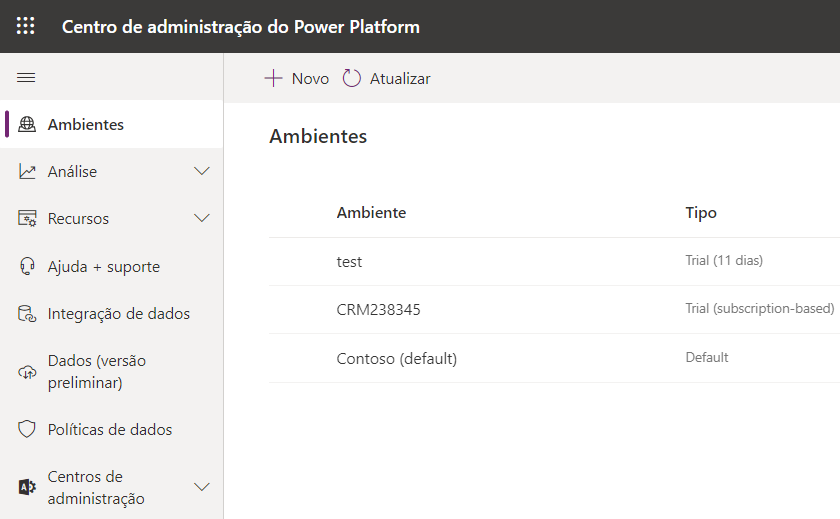This screenshot has width=840, height=519.
Task: Click the Atualizar button label
Action: [400, 79]
